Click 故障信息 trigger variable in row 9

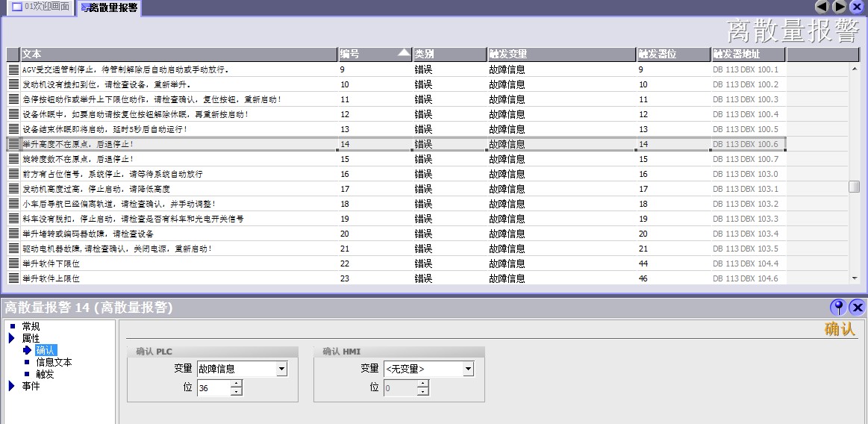507,69
